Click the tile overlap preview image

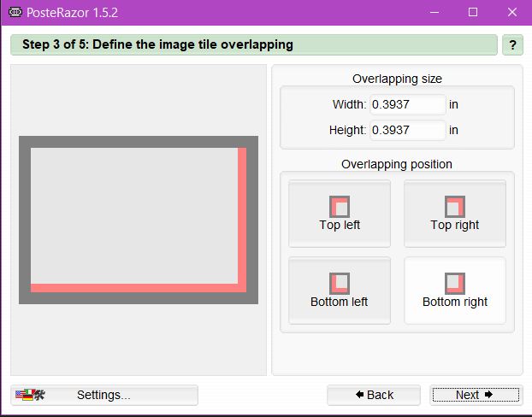point(139,220)
